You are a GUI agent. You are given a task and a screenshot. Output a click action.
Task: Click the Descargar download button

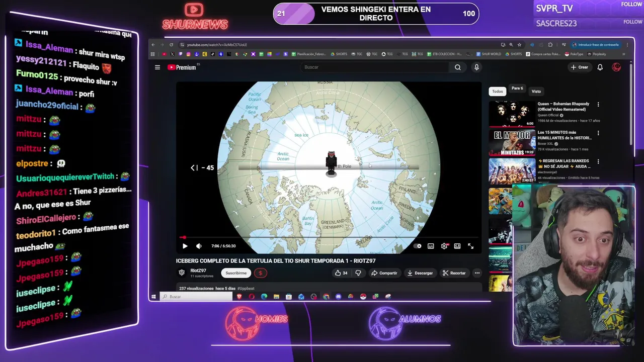pyautogui.click(x=420, y=273)
